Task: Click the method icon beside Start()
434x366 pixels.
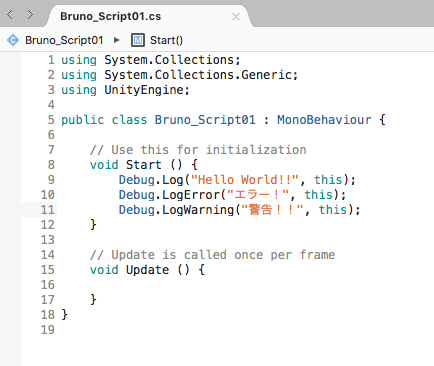Action: click(x=138, y=40)
